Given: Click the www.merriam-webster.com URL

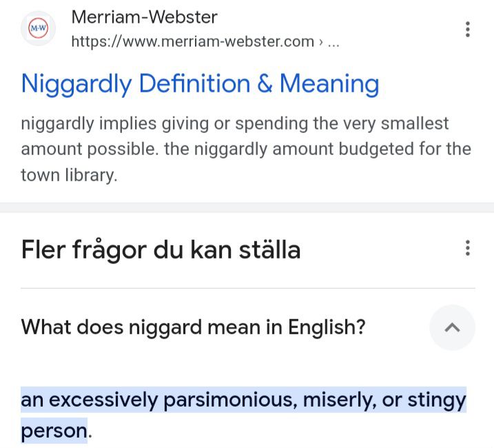Looking at the screenshot, I should [193, 41].
